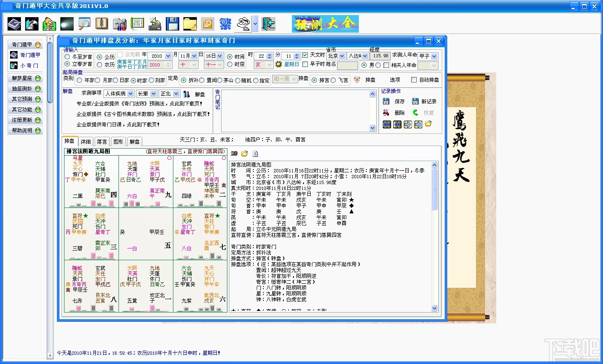Click the golden key icon in the top toolbar
Screen dimensions: 603x364
click(208, 24)
